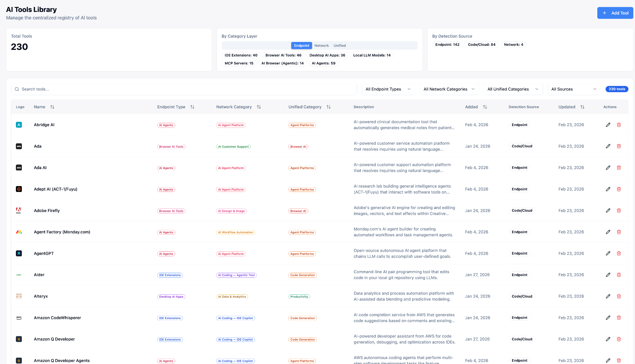Image resolution: width=635 pixels, height=364 pixels.
Task: Switch category layer to Unified
Action: (340, 46)
